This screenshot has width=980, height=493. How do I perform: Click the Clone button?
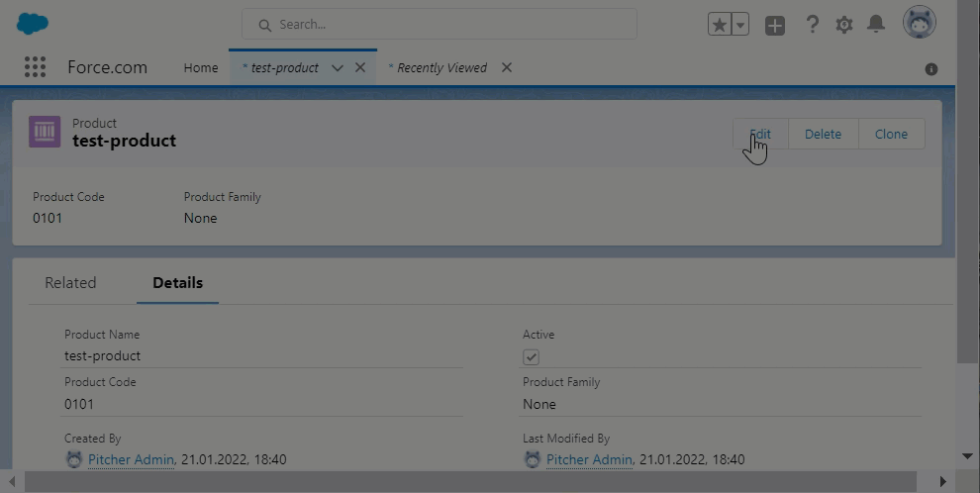pyautogui.click(x=891, y=135)
